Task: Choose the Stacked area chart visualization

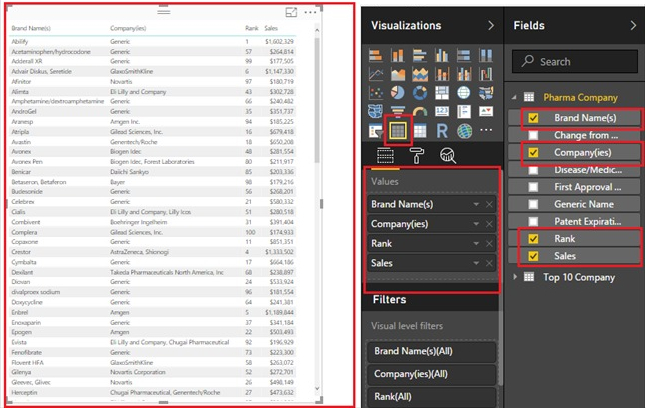Action: pos(420,74)
